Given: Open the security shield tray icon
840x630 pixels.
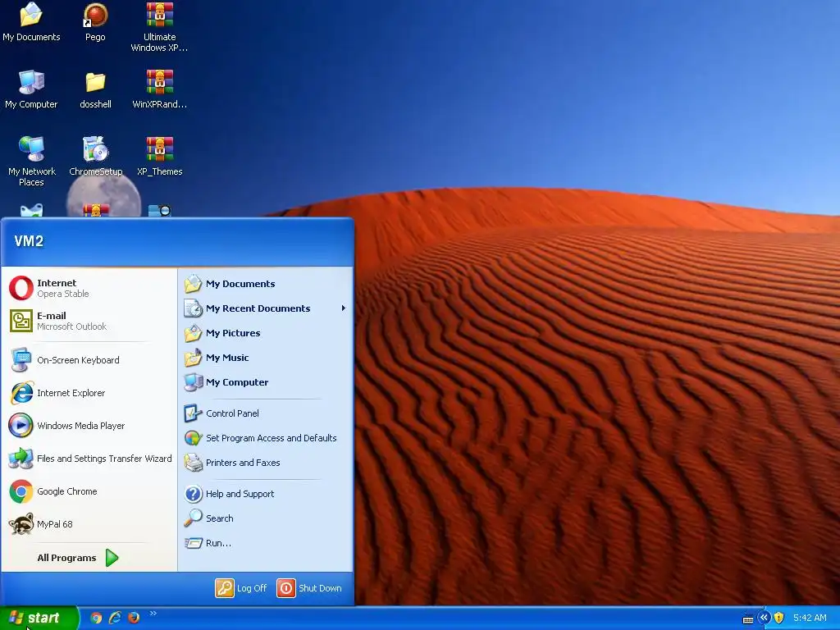Looking at the screenshot, I should coord(779,618).
